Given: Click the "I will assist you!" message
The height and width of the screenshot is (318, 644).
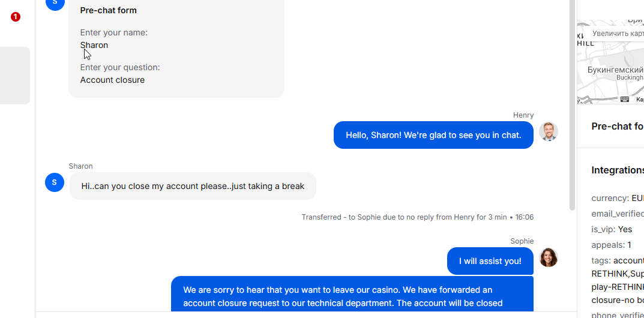Looking at the screenshot, I should tap(490, 261).
